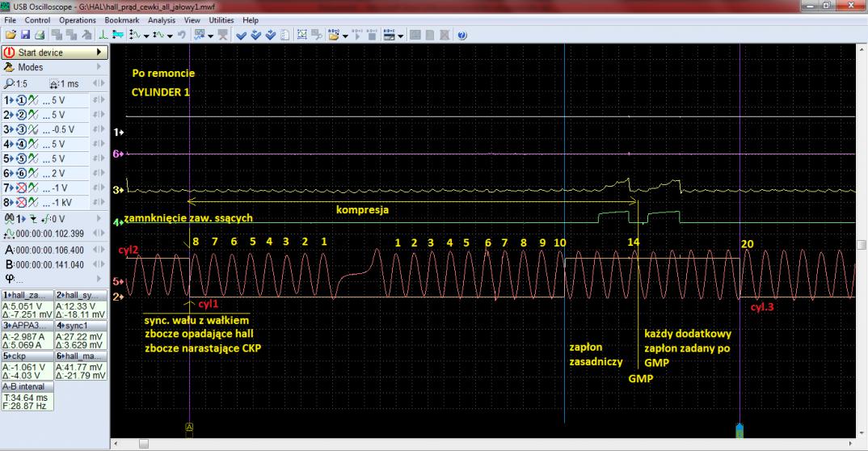Save the recording with the floppy disk icon
This screenshot has height=451, width=868.
tap(23, 36)
